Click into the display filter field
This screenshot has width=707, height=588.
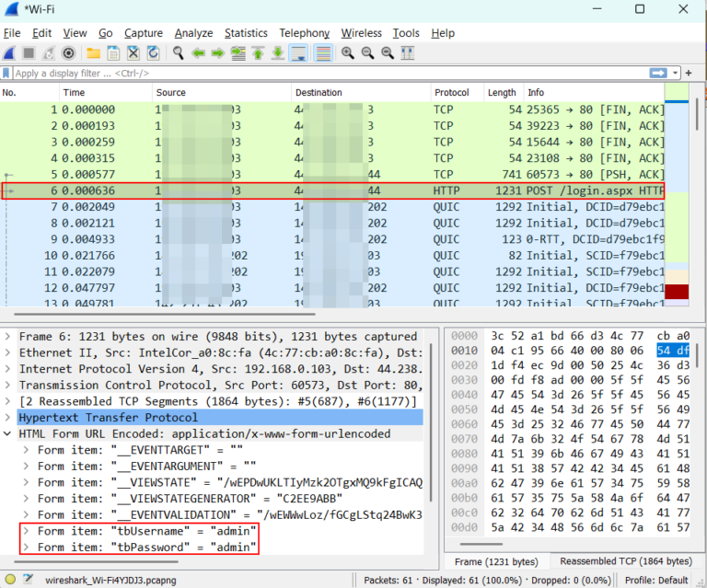click(x=330, y=73)
